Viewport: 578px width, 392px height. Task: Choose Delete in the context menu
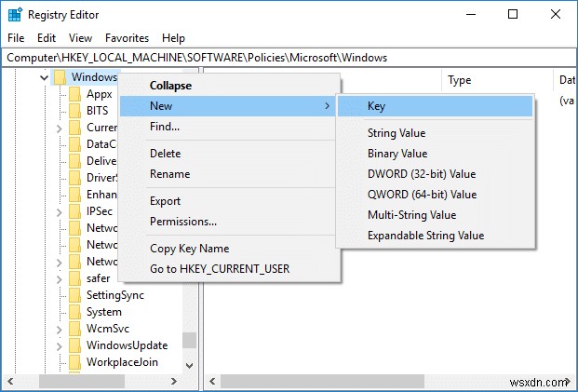point(229,154)
